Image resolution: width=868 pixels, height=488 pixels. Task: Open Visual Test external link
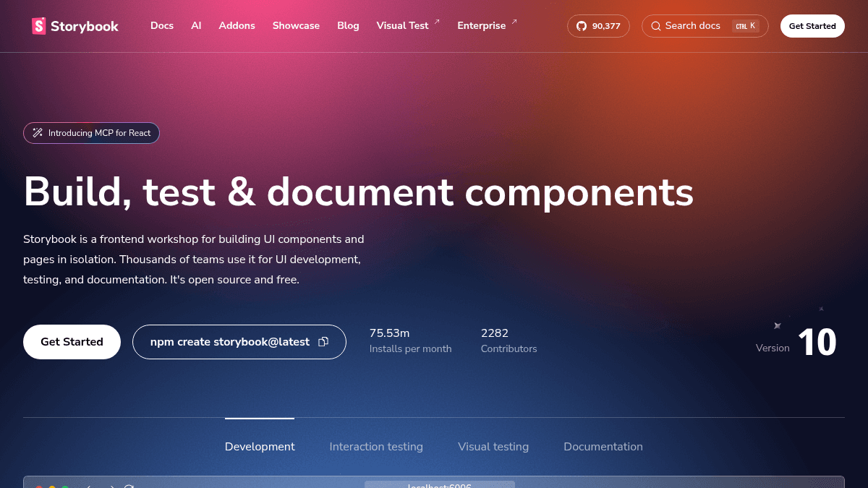pyautogui.click(x=408, y=25)
